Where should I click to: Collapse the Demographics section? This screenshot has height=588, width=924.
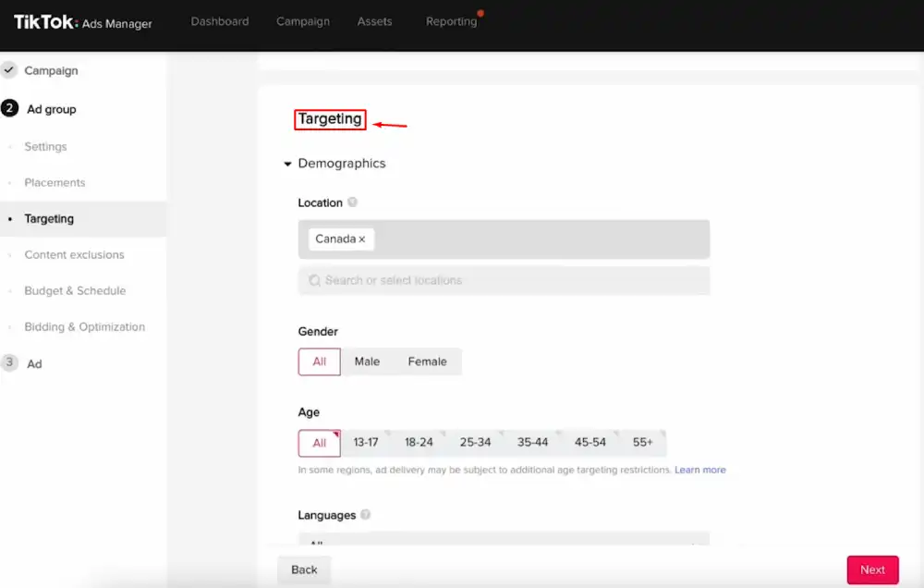[x=287, y=164]
